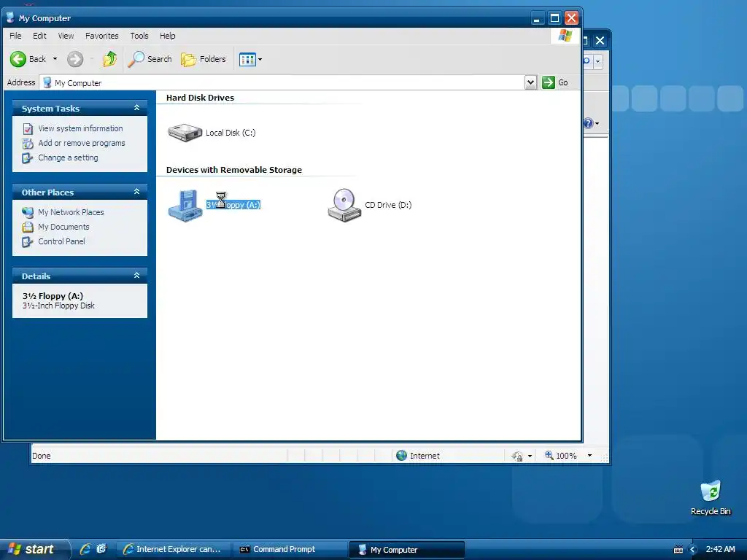Click the Start button
747x560 pixels.
tap(34, 549)
